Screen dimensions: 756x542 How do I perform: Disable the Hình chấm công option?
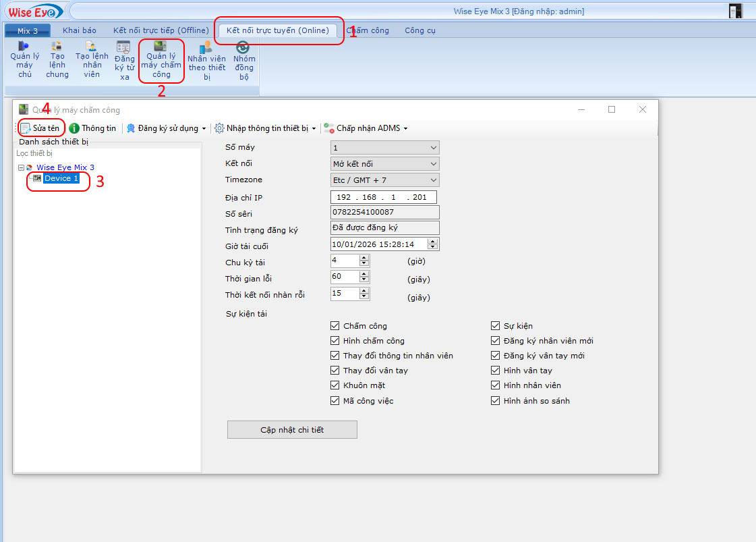pyautogui.click(x=335, y=340)
